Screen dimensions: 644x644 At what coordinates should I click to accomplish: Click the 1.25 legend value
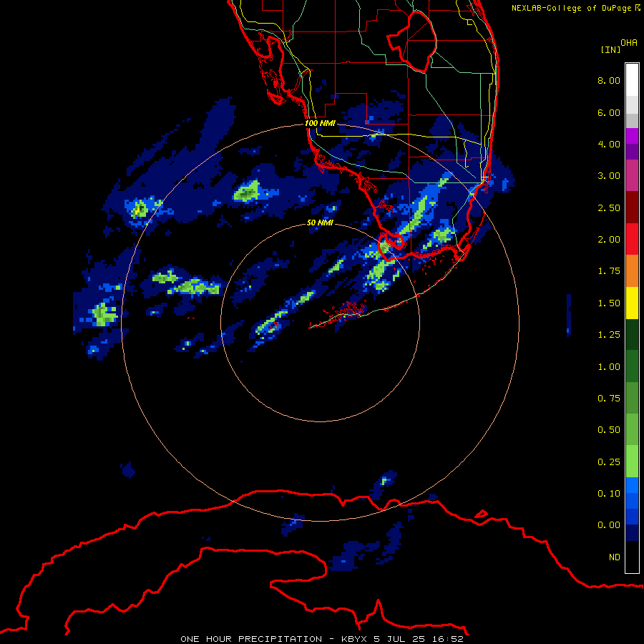click(x=609, y=335)
